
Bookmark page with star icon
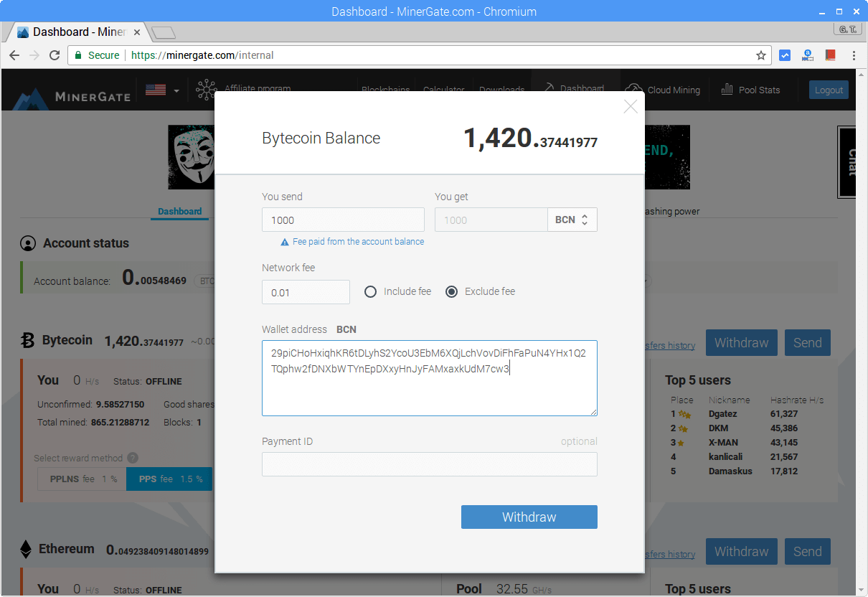click(760, 55)
